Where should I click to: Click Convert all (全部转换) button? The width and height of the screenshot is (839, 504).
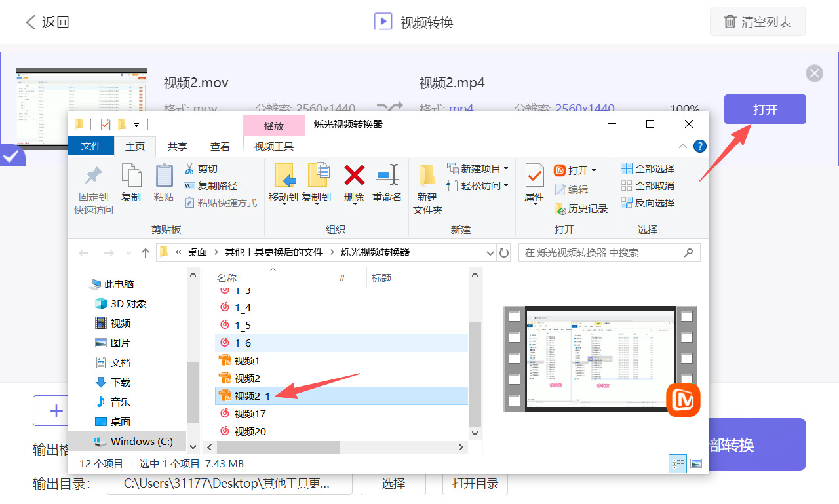[756, 444]
